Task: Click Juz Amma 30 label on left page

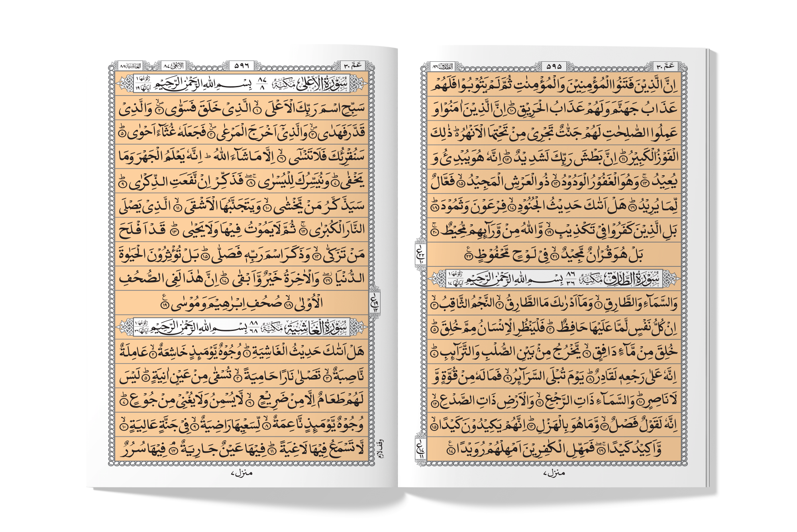Action: click(x=353, y=66)
